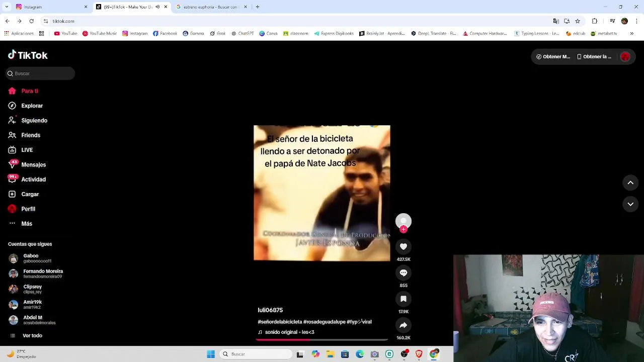
Task: Follow the creator via red plus badge
Action: (404, 229)
